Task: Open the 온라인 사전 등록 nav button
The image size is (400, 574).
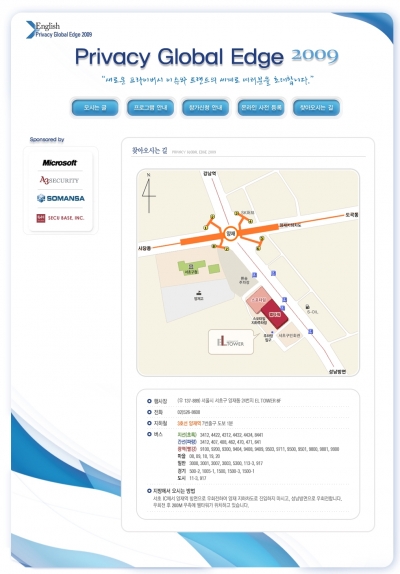Action: [x=261, y=108]
